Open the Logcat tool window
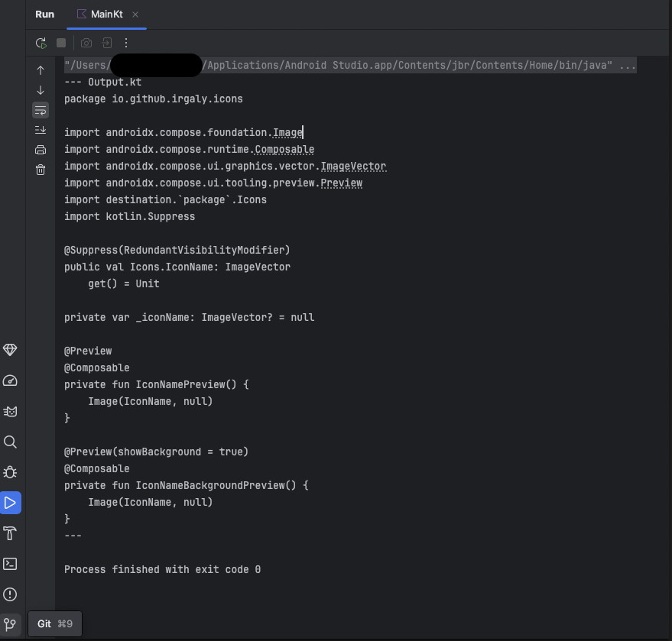 [10, 412]
